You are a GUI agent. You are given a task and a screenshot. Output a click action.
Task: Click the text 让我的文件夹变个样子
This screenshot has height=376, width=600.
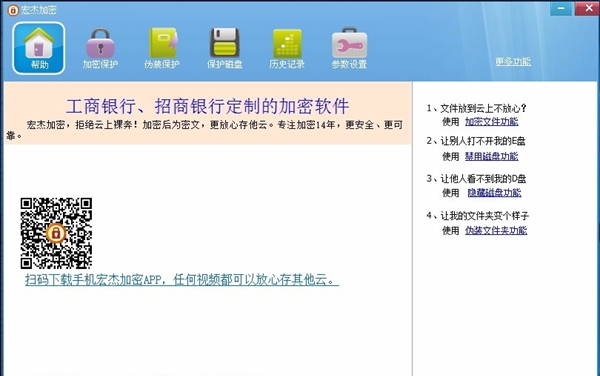point(484,216)
